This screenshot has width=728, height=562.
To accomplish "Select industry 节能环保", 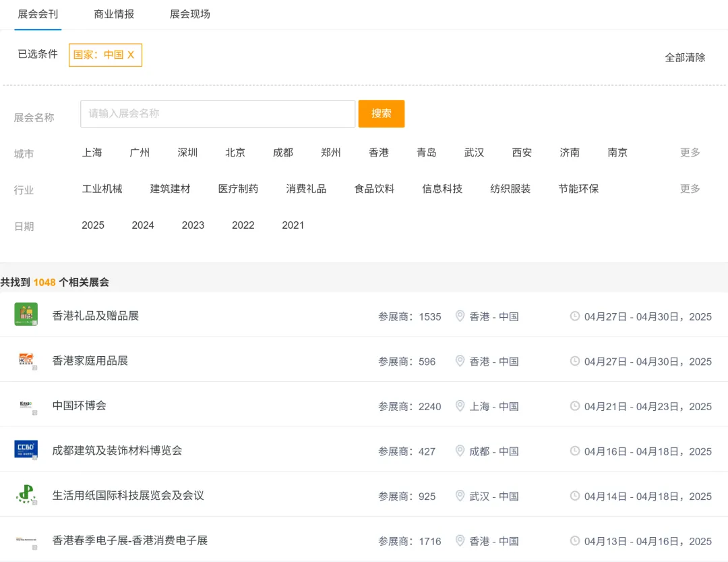I will (x=578, y=189).
